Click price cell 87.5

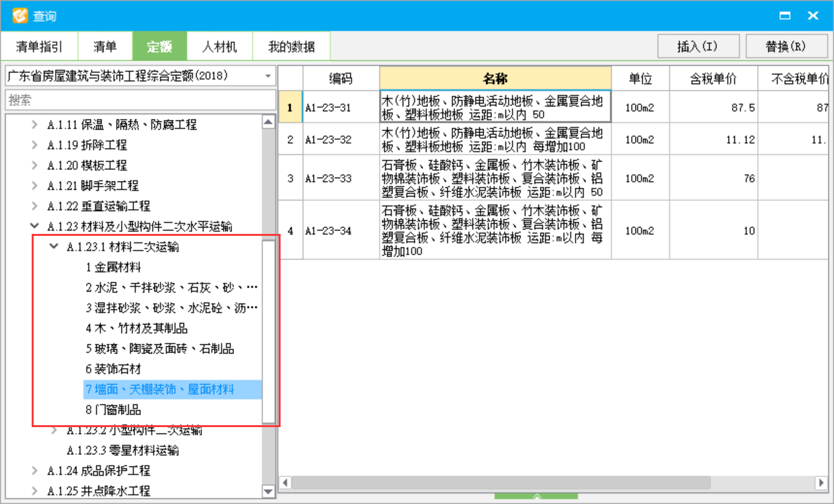pos(713,107)
